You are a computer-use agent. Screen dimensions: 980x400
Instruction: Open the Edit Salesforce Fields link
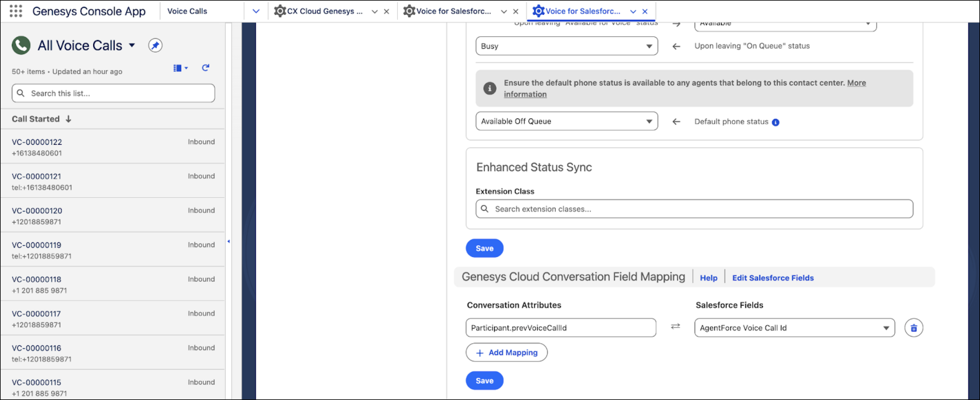click(x=773, y=278)
